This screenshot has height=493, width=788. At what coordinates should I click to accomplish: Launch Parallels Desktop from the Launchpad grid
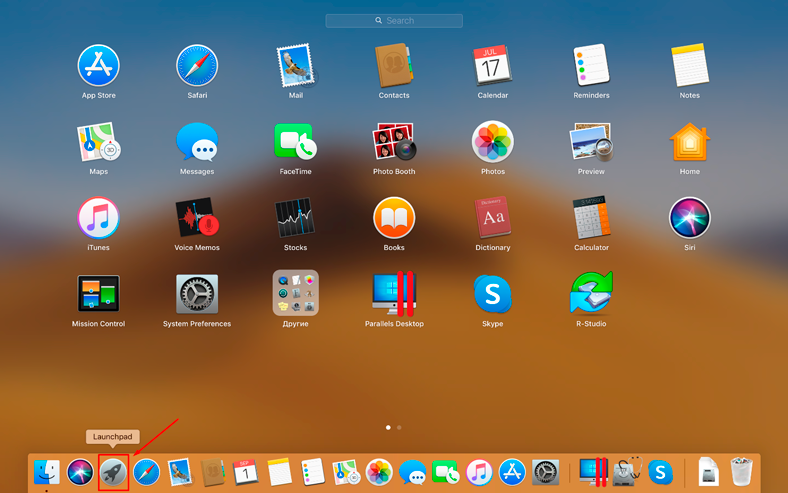(x=394, y=294)
